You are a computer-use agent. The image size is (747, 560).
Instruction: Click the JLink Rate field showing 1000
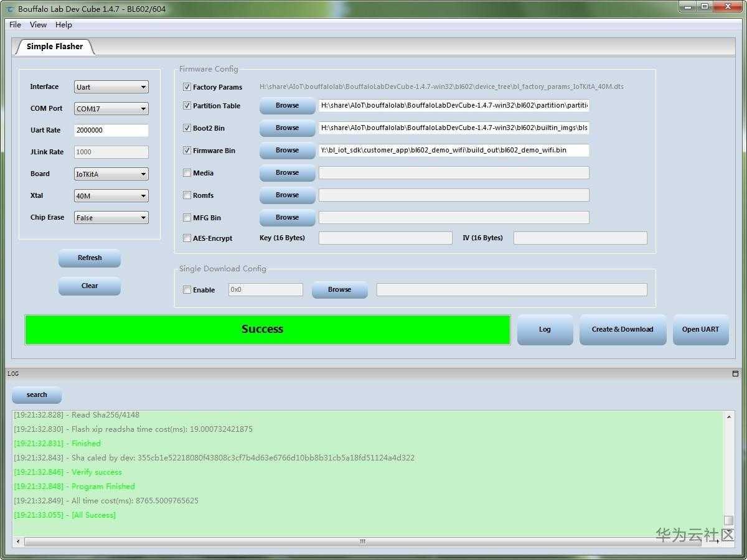pos(111,152)
